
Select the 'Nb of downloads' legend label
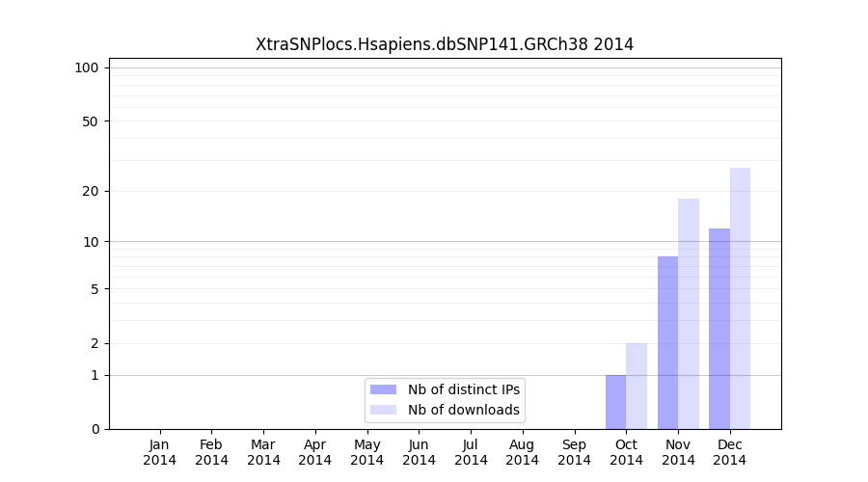[x=464, y=410]
